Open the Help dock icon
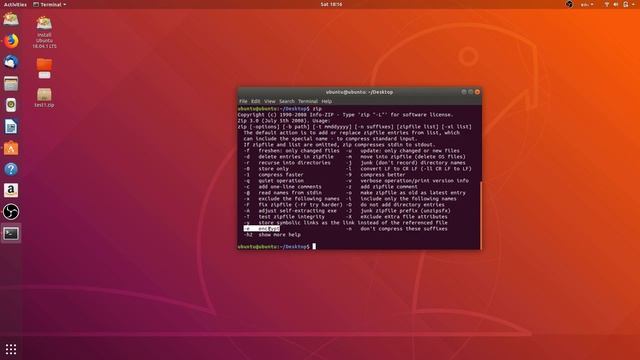 [x=11, y=169]
